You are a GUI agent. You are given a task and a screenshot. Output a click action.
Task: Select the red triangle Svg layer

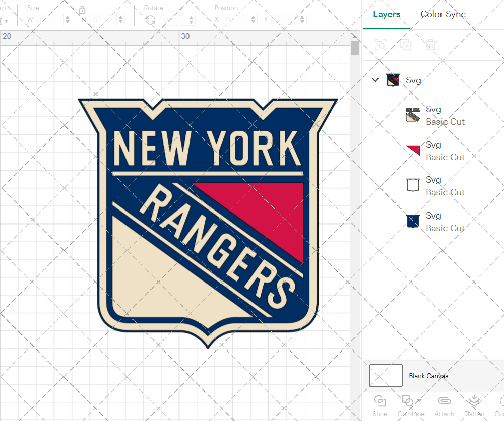(x=413, y=150)
